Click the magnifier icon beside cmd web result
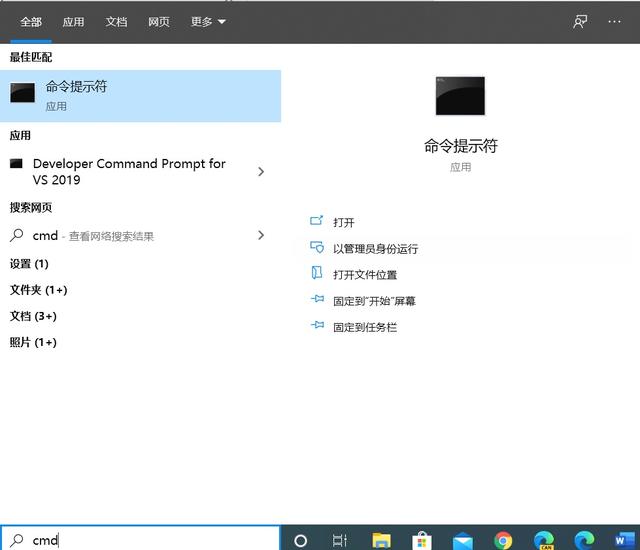640x550 pixels. [x=16, y=235]
